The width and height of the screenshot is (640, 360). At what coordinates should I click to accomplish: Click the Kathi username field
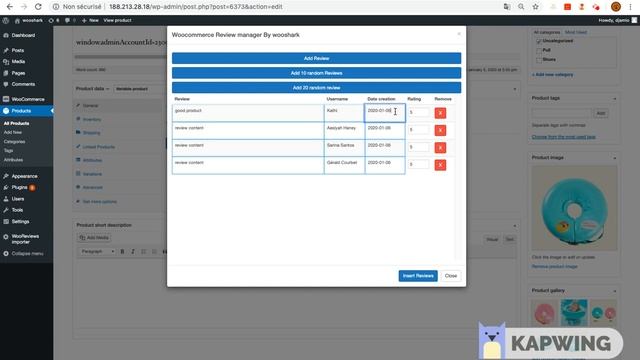click(344, 113)
